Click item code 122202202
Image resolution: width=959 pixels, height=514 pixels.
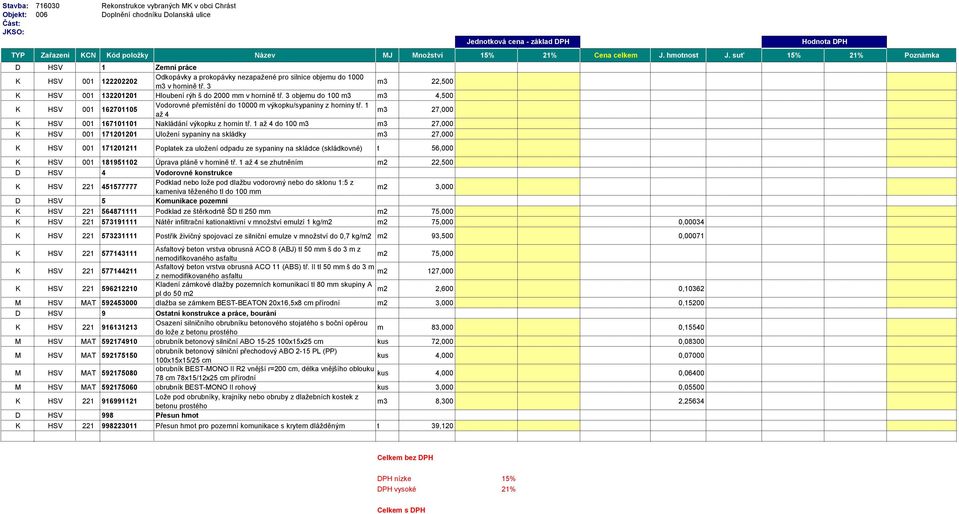tap(119, 81)
